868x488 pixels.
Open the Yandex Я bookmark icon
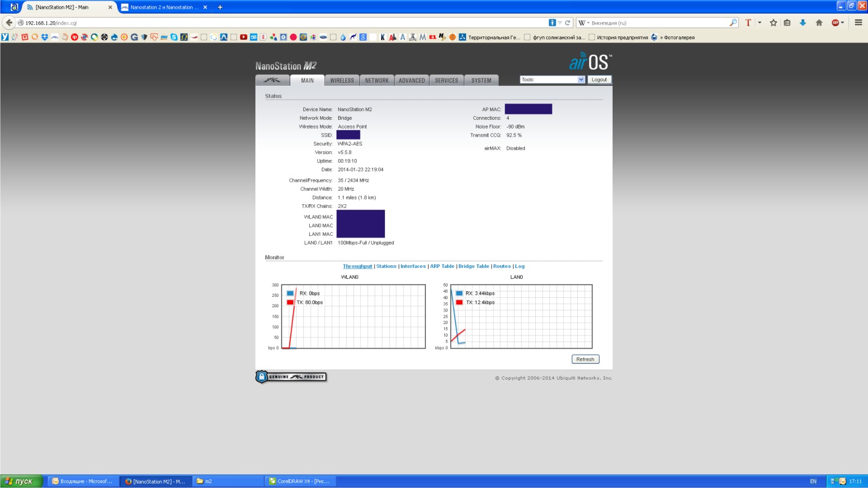pos(263,37)
